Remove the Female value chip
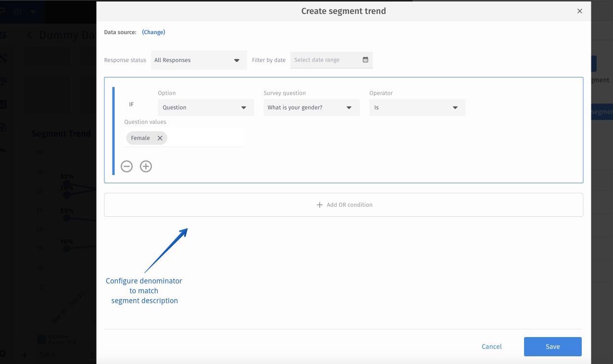 click(160, 138)
